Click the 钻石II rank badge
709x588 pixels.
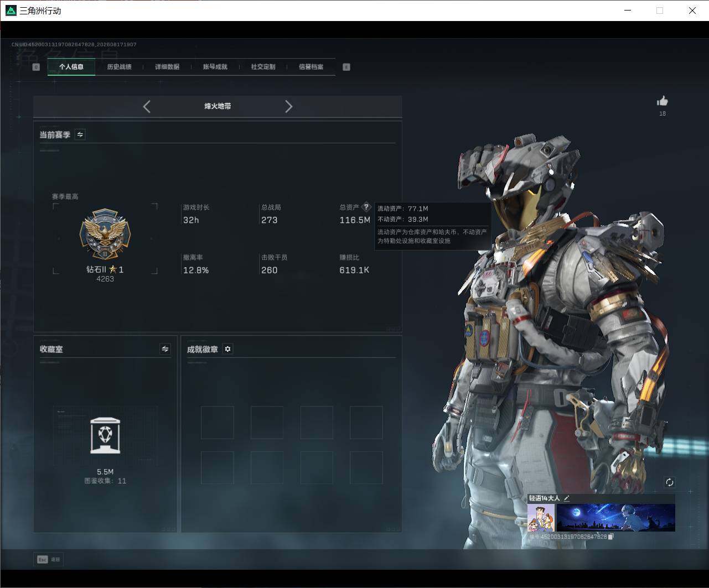[105, 235]
